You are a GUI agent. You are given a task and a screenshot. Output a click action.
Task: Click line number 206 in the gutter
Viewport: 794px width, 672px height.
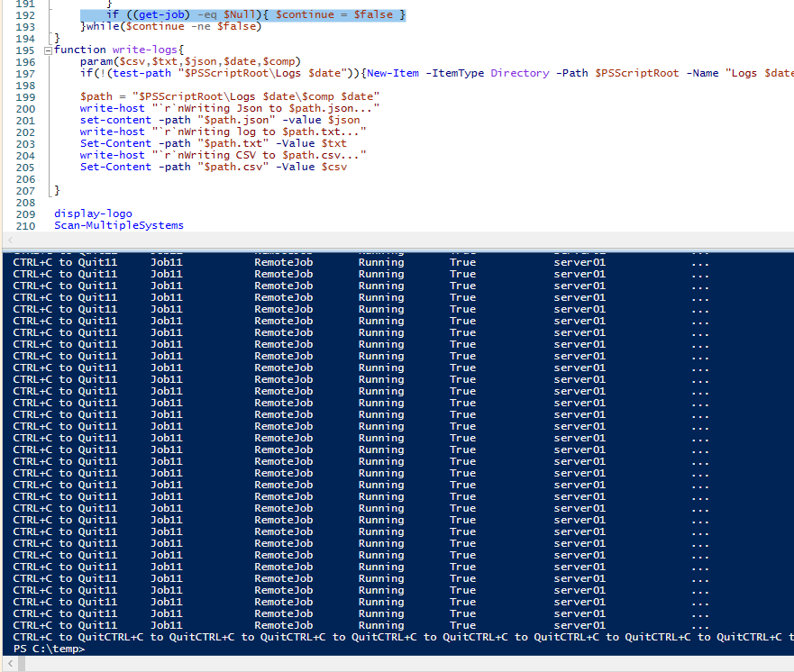pos(25,179)
